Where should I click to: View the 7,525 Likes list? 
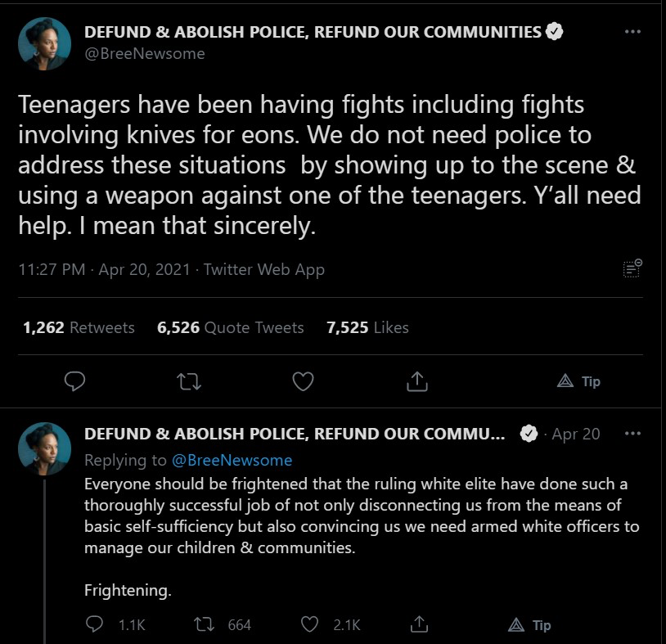(x=367, y=327)
